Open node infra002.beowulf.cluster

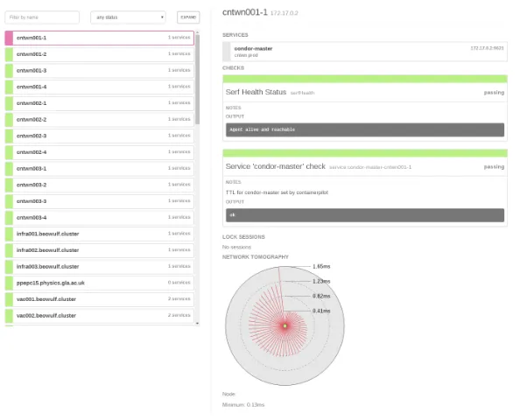100,250
